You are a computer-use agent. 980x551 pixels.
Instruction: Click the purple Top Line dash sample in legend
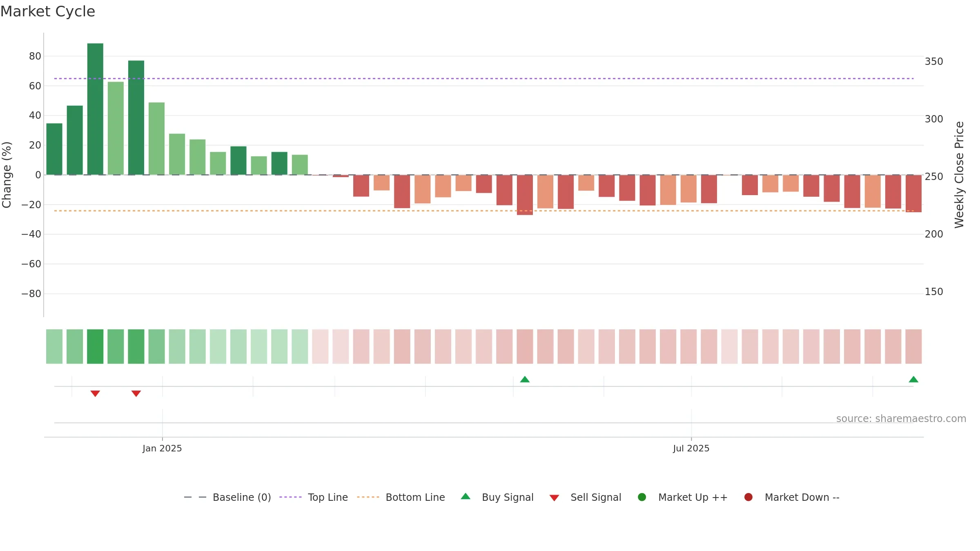pyautogui.click(x=290, y=497)
